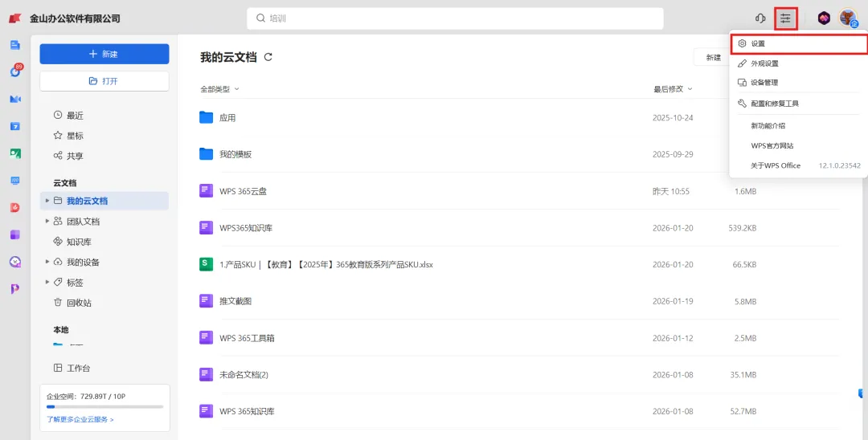Click the enterprise space usage progress bar
Image resolution: width=868 pixels, height=440 pixels.
click(104, 407)
